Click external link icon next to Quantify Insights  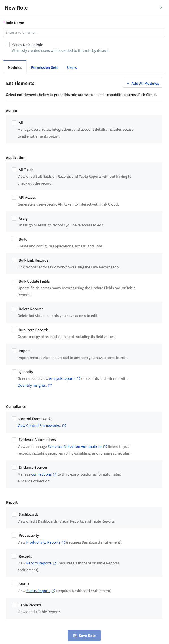pyautogui.click(x=50, y=386)
